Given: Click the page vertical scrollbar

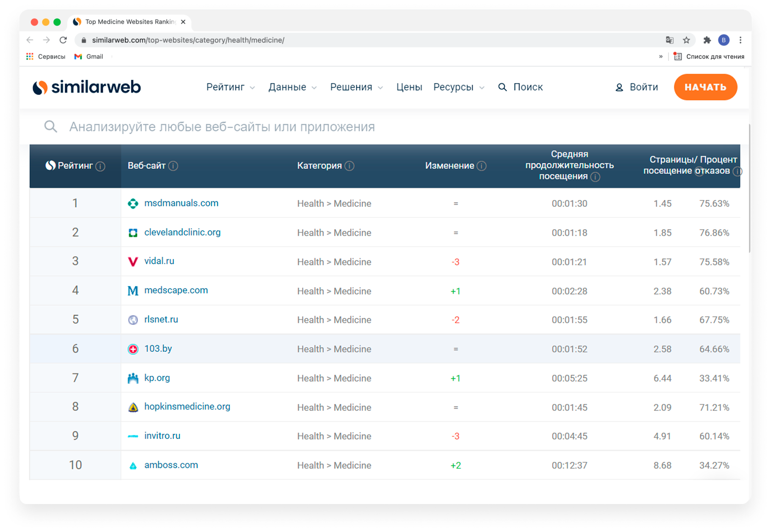Looking at the screenshot, I should 749,188.
